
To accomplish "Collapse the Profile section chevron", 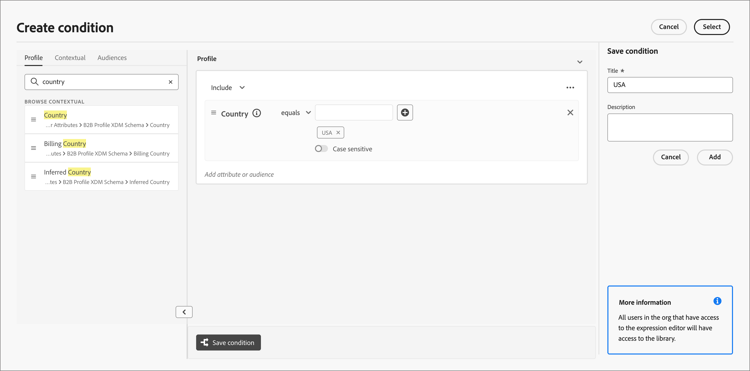I will click(x=580, y=62).
